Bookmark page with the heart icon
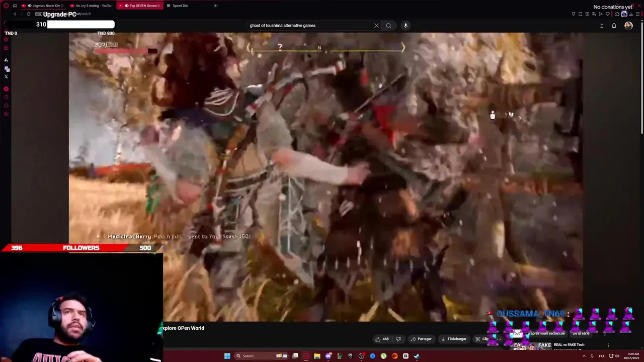644x362 pixels. (607, 14)
